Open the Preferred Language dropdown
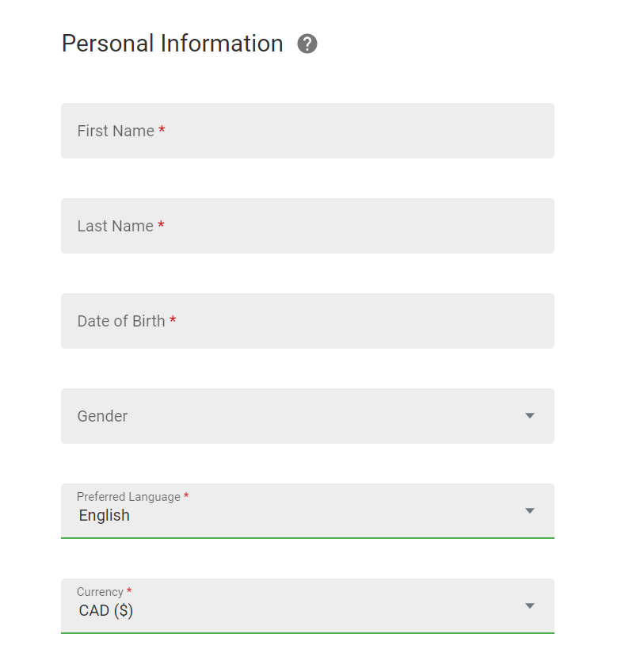Viewport: 621px width, 672px height. pos(307,511)
